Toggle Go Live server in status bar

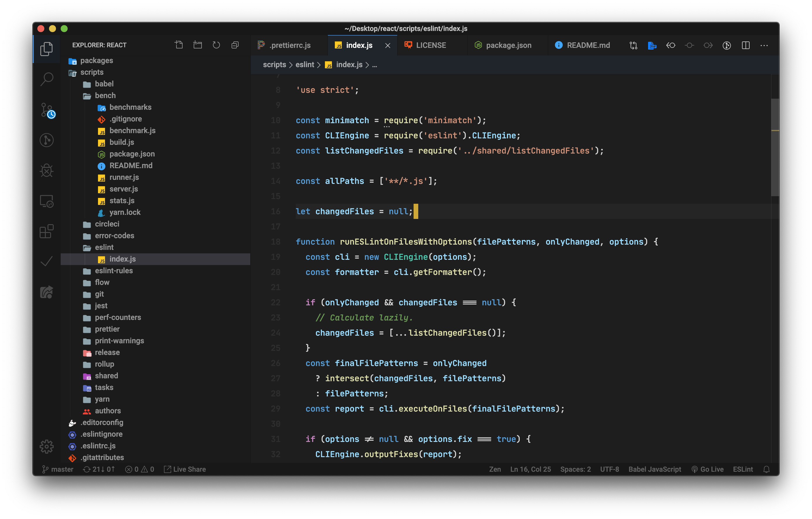[x=708, y=469]
